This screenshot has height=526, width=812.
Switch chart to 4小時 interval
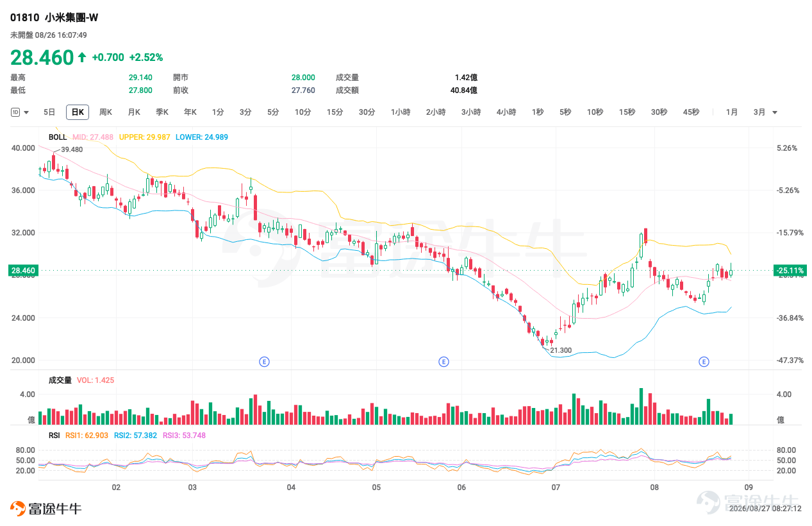pos(506,112)
